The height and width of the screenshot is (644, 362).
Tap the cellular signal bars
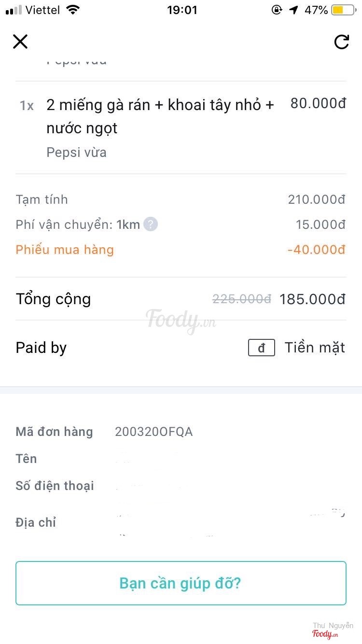pyautogui.click(x=14, y=10)
